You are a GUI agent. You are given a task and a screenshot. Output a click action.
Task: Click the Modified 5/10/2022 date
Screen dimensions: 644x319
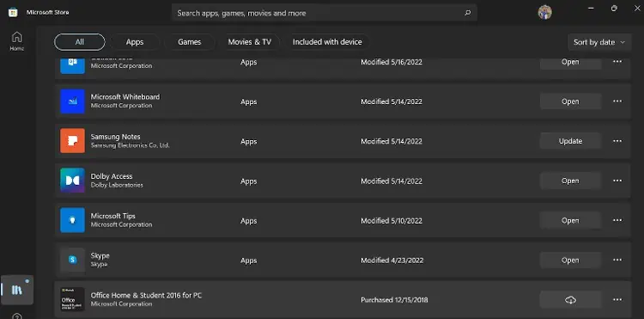click(392, 221)
